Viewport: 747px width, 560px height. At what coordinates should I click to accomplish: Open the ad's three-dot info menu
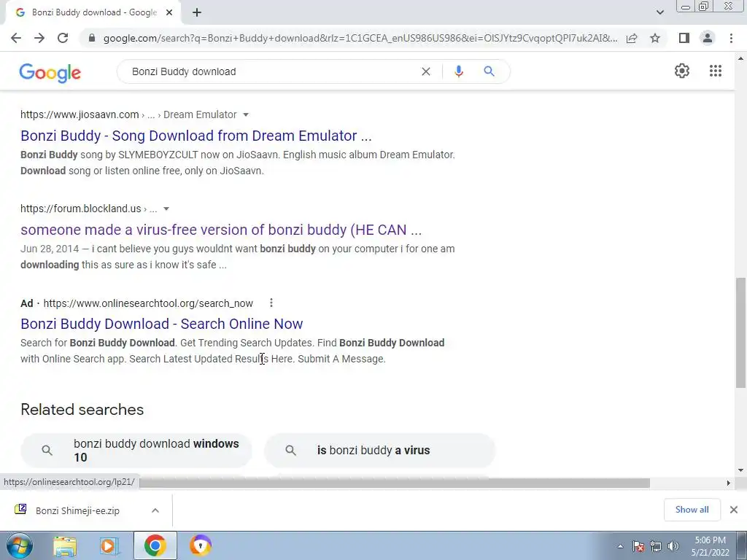point(271,303)
